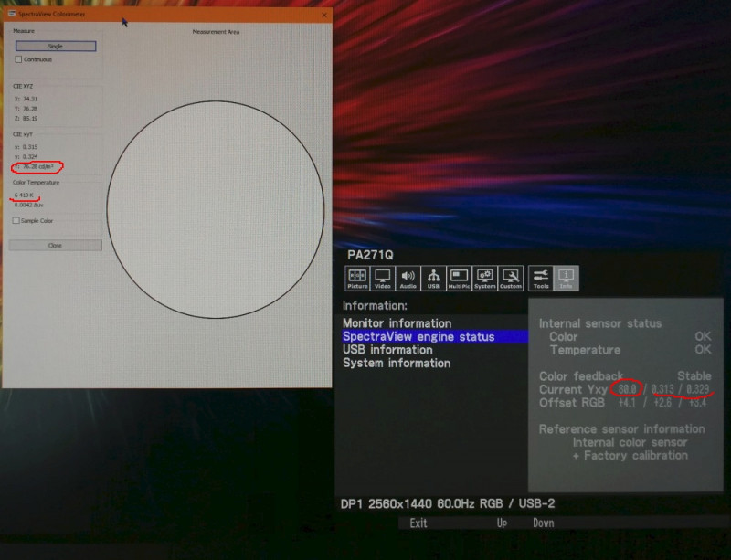Select SpectraView engine status entry

418,337
